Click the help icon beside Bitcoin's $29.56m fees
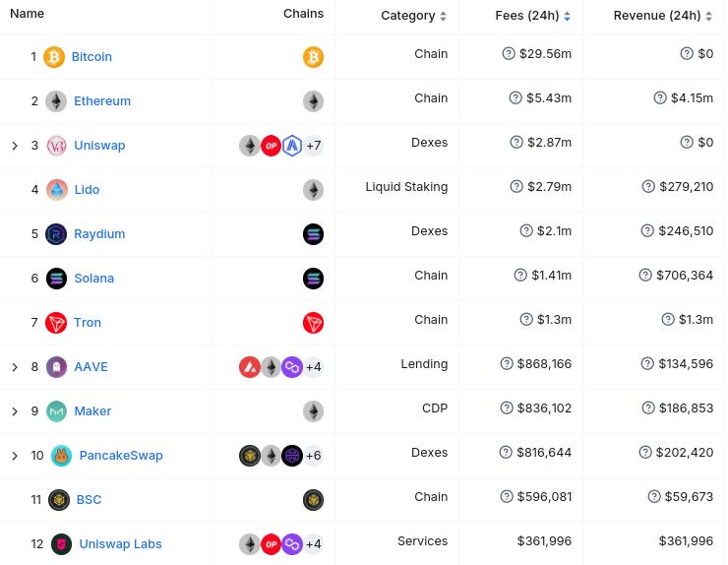Screen dimensions: 728x565 point(509,53)
